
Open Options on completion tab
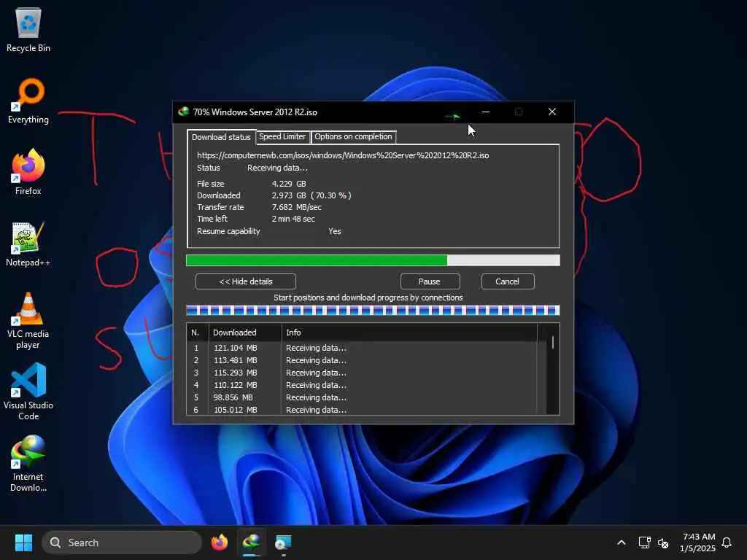(x=353, y=136)
